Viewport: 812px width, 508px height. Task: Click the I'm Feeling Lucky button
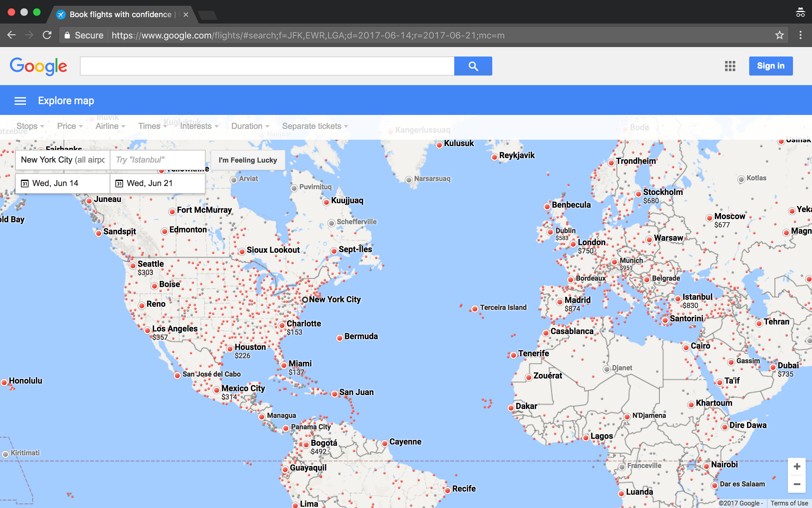tap(248, 160)
